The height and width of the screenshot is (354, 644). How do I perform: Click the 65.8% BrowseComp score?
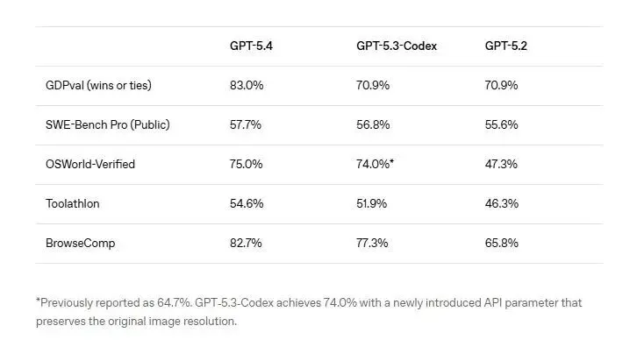click(502, 243)
